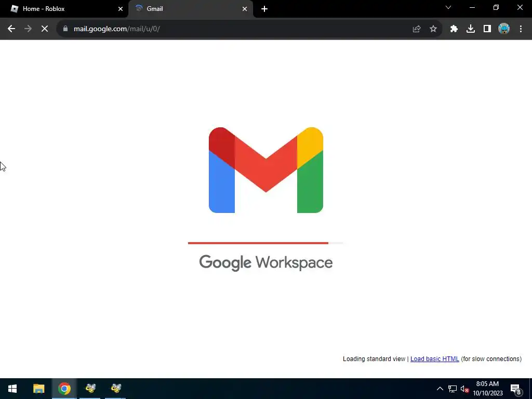The image size is (532, 399).
Task: Open the Chrome profile avatar
Action: point(504,29)
